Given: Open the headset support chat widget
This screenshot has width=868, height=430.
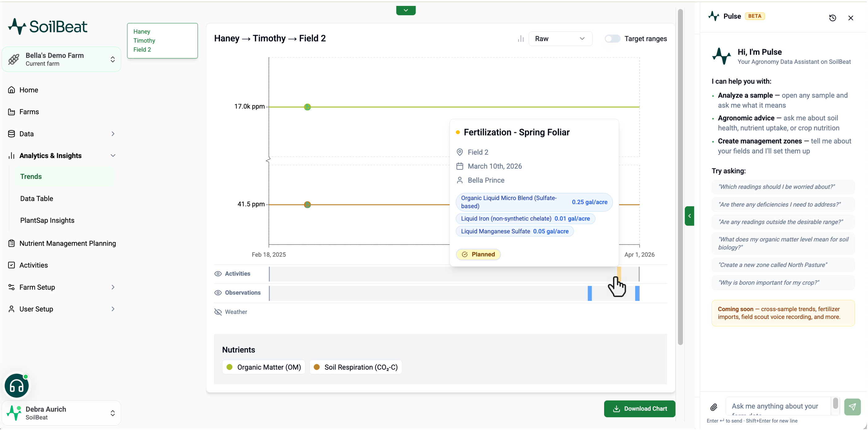Looking at the screenshot, I should [x=16, y=386].
